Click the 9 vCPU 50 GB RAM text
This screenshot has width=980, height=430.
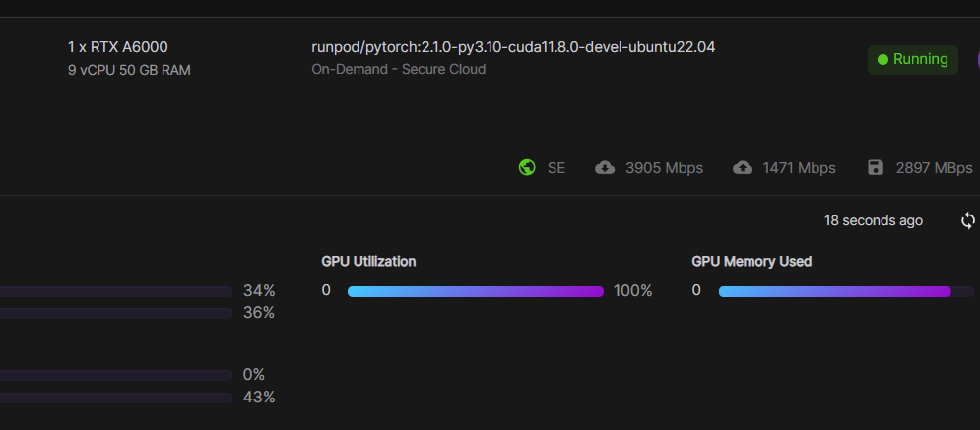[x=129, y=70]
